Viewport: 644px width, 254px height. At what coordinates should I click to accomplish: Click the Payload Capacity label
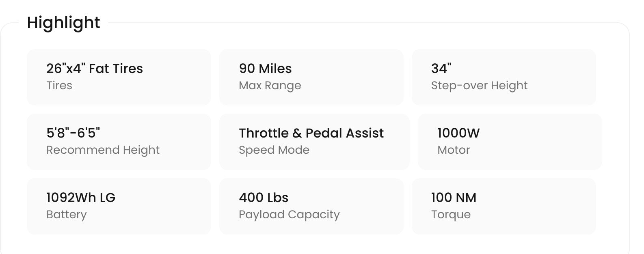(x=289, y=215)
